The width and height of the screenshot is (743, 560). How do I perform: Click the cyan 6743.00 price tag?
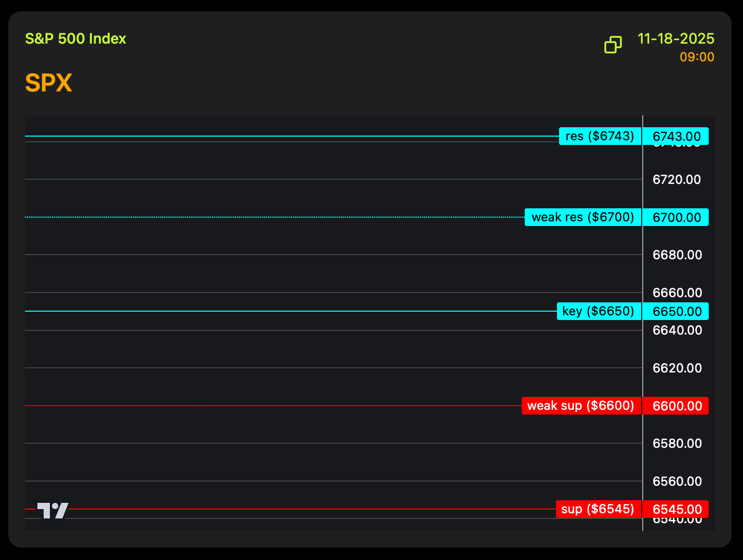[x=676, y=136]
